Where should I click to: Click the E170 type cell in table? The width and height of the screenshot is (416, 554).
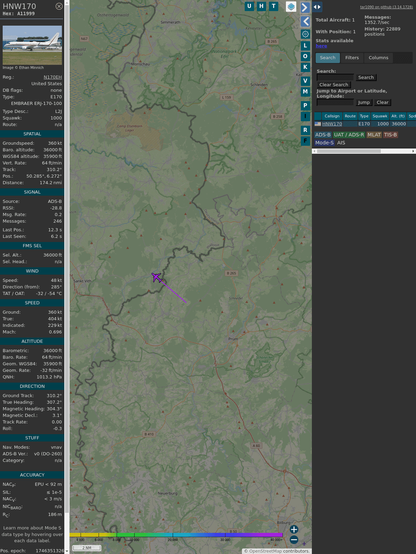click(364, 124)
